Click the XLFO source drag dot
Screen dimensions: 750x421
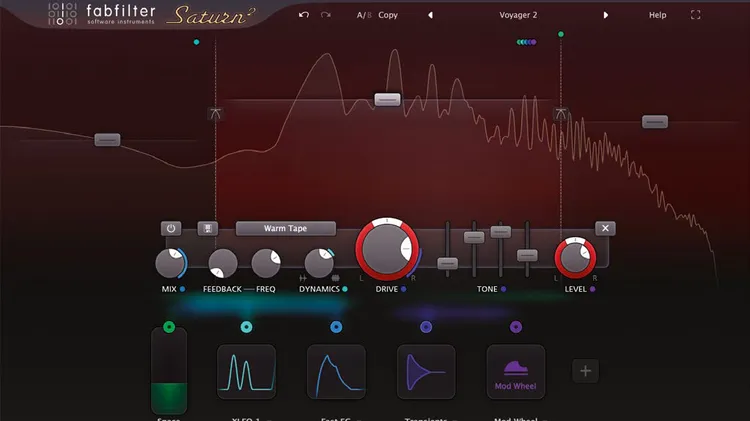246,327
